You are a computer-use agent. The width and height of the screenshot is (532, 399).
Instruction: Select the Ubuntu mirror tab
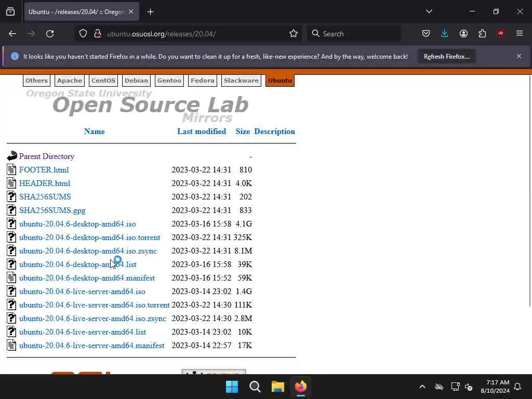(280, 81)
